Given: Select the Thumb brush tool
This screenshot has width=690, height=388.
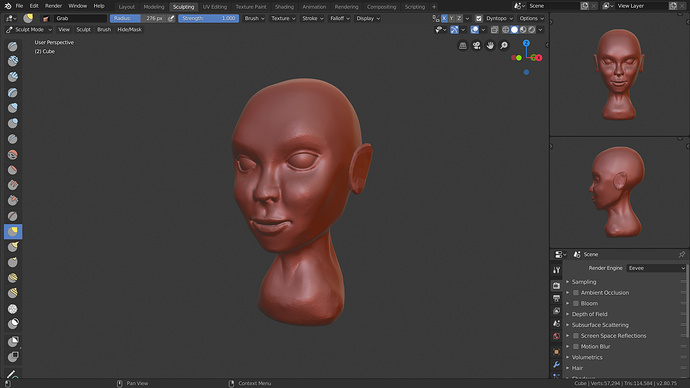Looking at the screenshot, I should pos(13,263).
